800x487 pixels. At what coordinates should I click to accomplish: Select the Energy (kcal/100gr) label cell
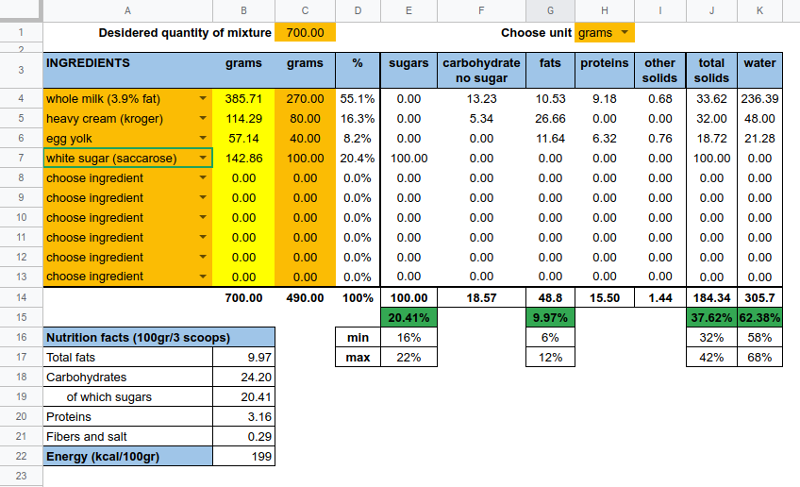128,456
